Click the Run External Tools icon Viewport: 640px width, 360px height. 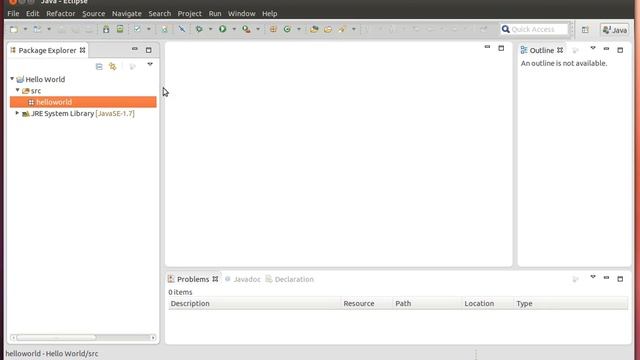[x=246, y=29]
